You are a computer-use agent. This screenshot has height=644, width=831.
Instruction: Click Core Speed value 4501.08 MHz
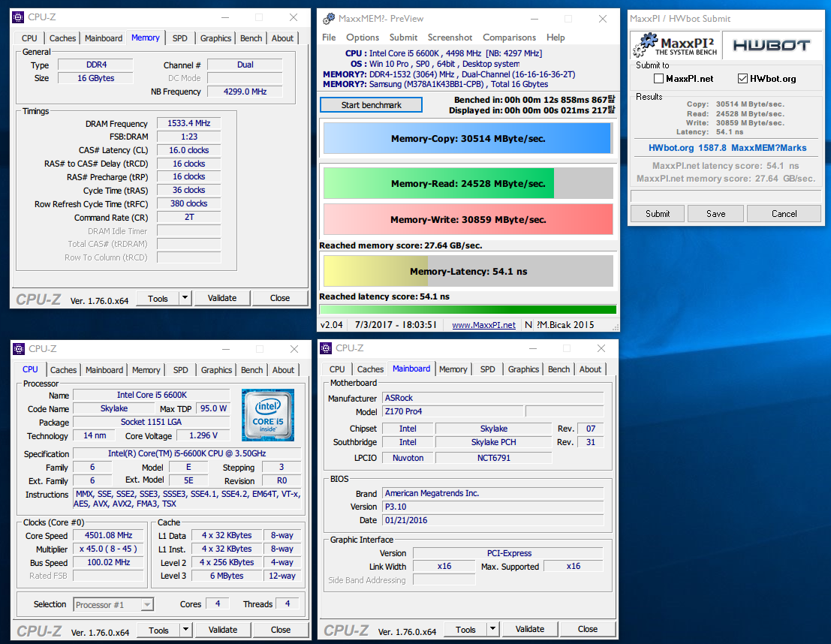(109, 535)
